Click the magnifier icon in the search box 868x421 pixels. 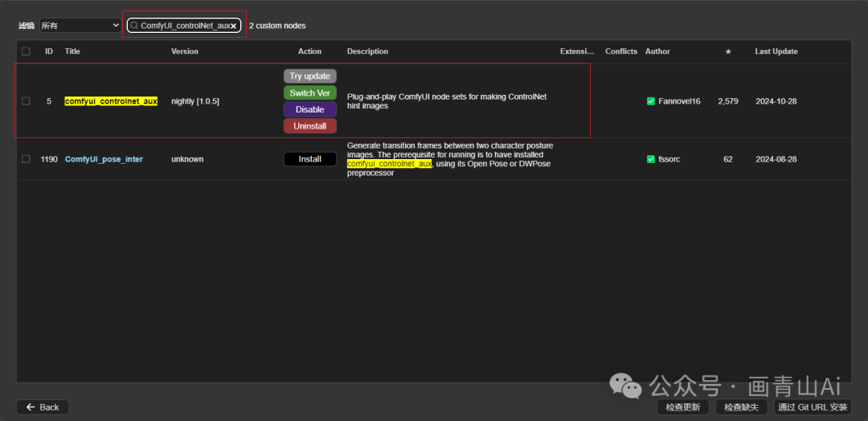pyautogui.click(x=134, y=26)
